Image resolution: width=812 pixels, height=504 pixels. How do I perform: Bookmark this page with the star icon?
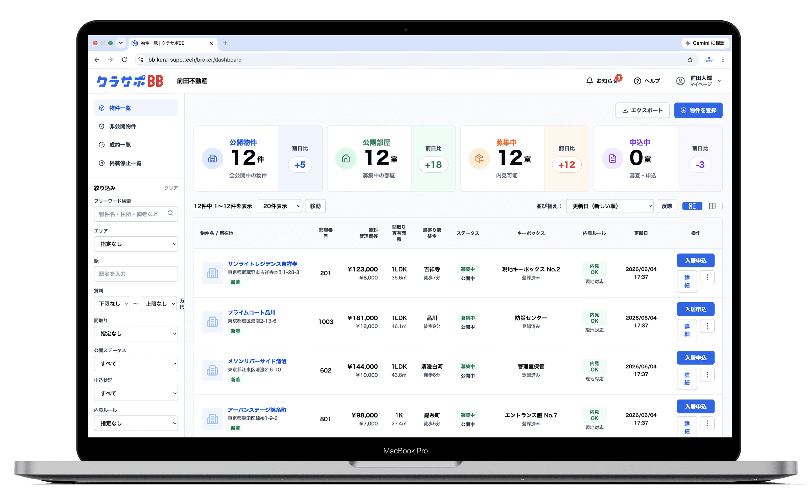tap(690, 60)
